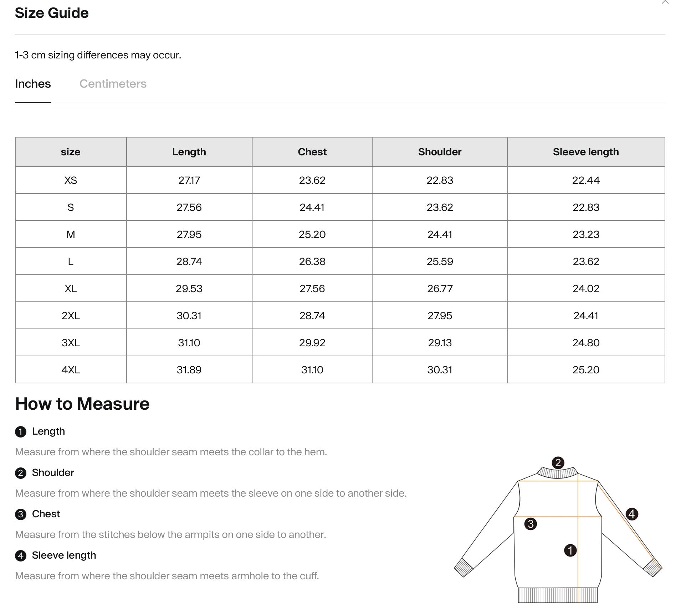Click the number 2 Shoulder bullet icon
The image size is (681, 616).
click(x=21, y=473)
